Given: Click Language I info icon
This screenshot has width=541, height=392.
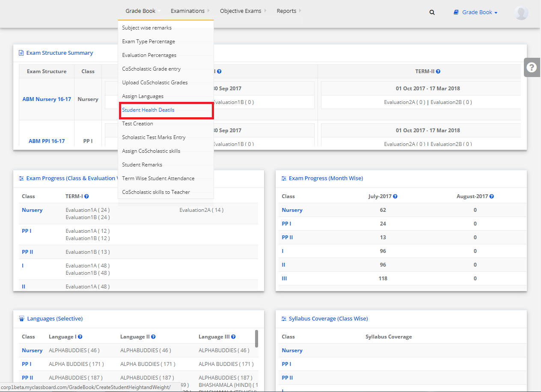Looking at the screenshot, I should (80, 337).
